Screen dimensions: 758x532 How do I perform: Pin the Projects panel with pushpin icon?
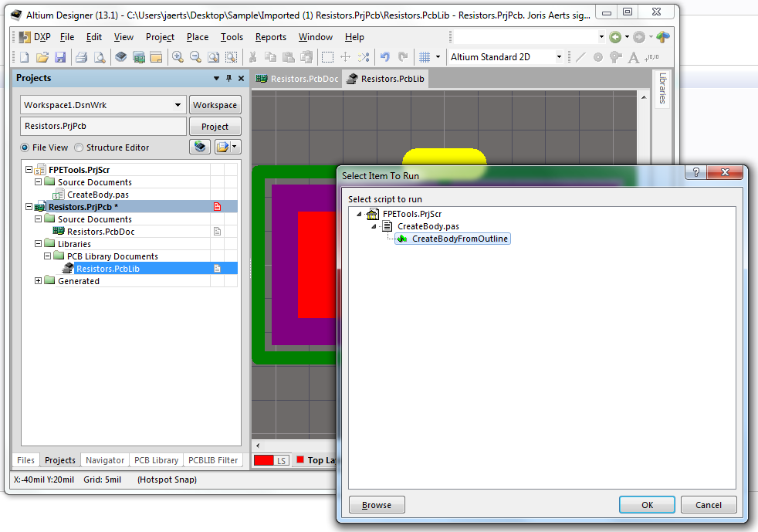tap(228, 78)
